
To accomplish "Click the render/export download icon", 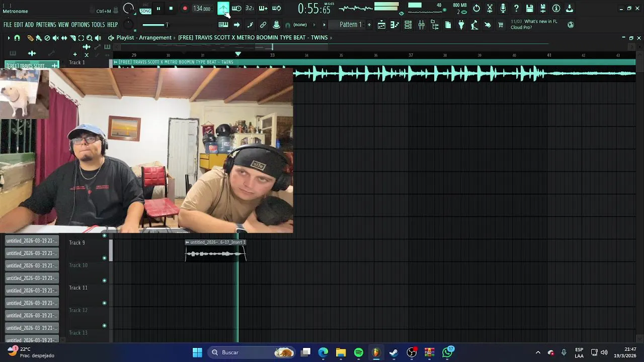I will (543, 8).
